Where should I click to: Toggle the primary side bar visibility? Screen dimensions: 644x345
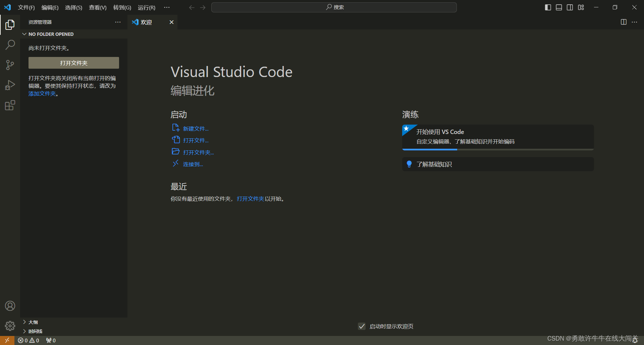pos(548,7)
